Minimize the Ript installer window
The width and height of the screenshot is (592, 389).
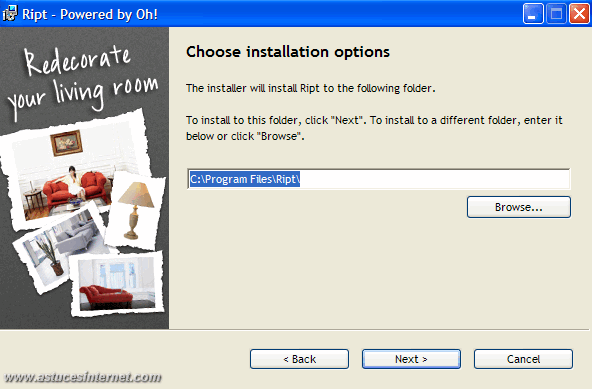533,14
